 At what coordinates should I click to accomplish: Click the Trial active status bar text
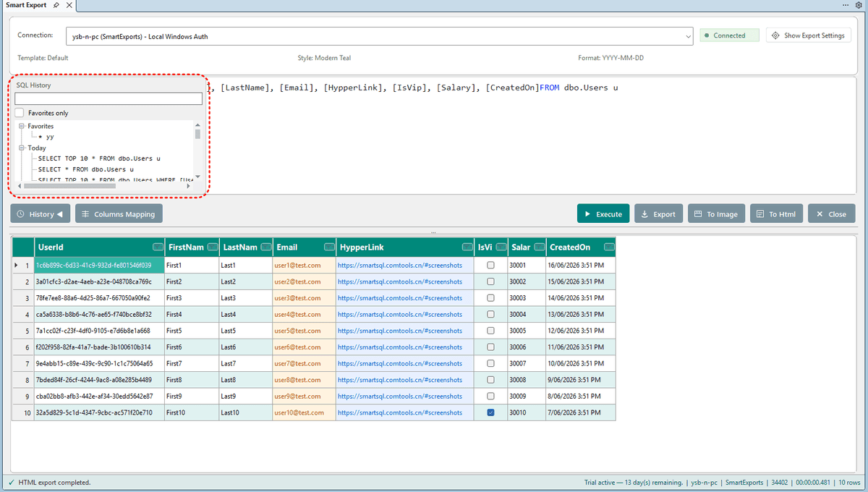tap(634, 482)
